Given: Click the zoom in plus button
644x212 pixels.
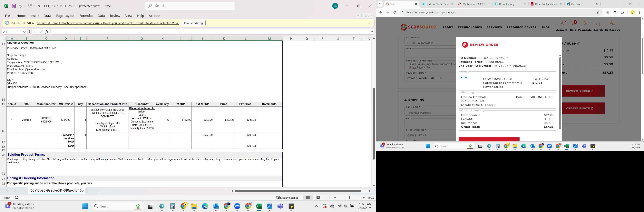Looking at the screenshot, I should (364, 198).
